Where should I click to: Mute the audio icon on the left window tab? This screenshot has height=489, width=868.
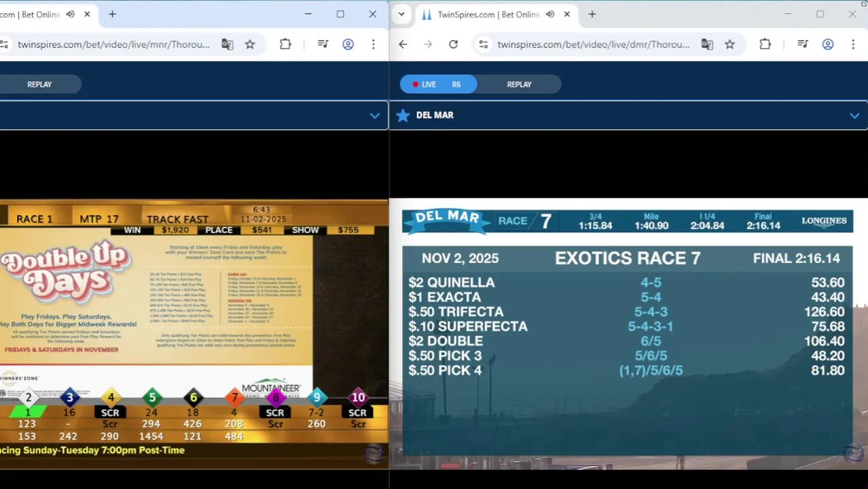[x=71, y=14]
